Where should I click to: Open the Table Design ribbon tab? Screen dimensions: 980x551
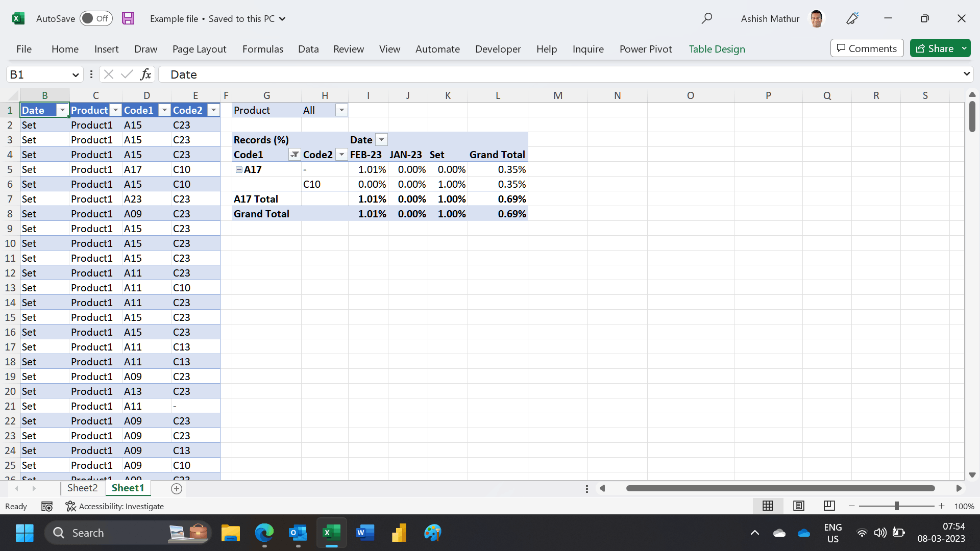coord(717,49)
